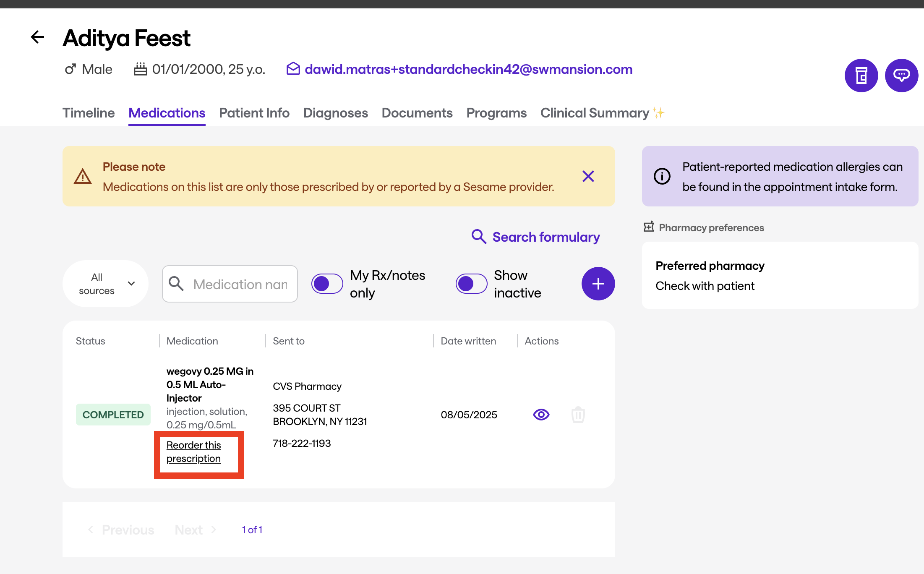Dismiss the Please note warning banner
The width and height of the screenshot is (924, 574).
(x=588, y=176)
